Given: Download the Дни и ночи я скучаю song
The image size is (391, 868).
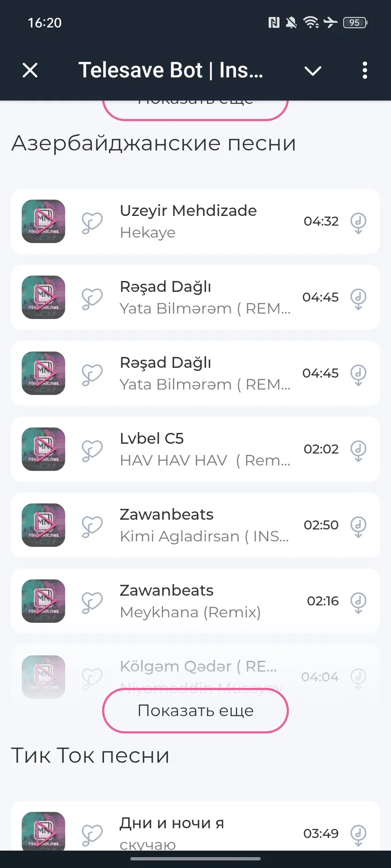Looking at the screenshot, I should click(358, 834).
